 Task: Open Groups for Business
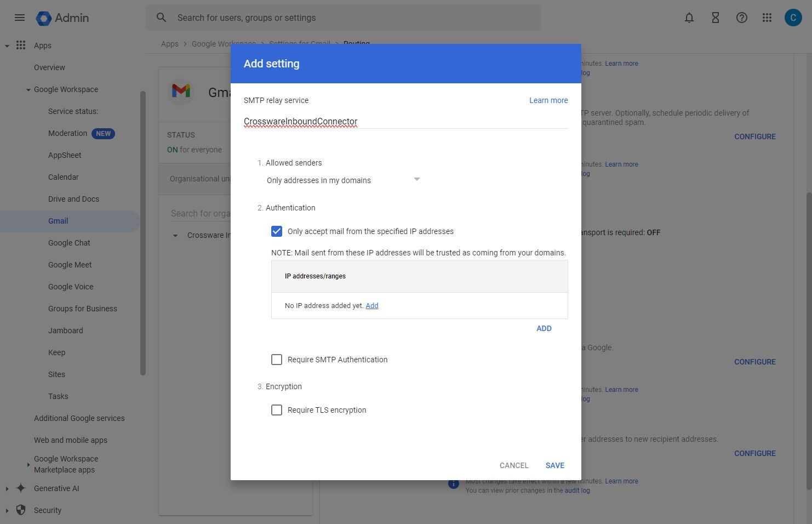coord(83,309)
